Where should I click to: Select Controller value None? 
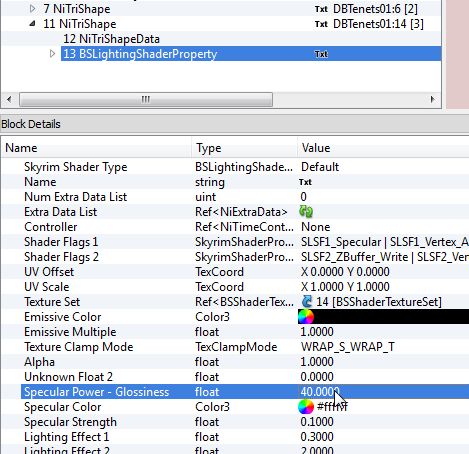point(316,227)
